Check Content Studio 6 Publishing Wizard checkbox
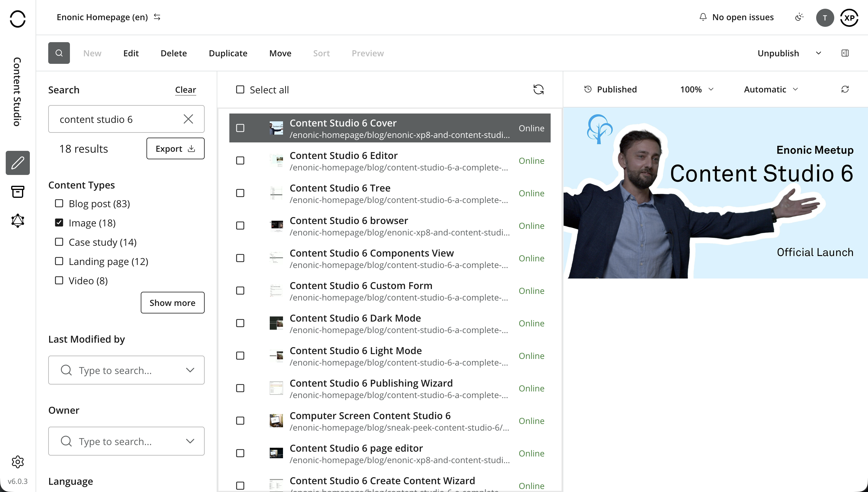The width and height of the screenshot is (868, 492). click(x=240, y=388)
